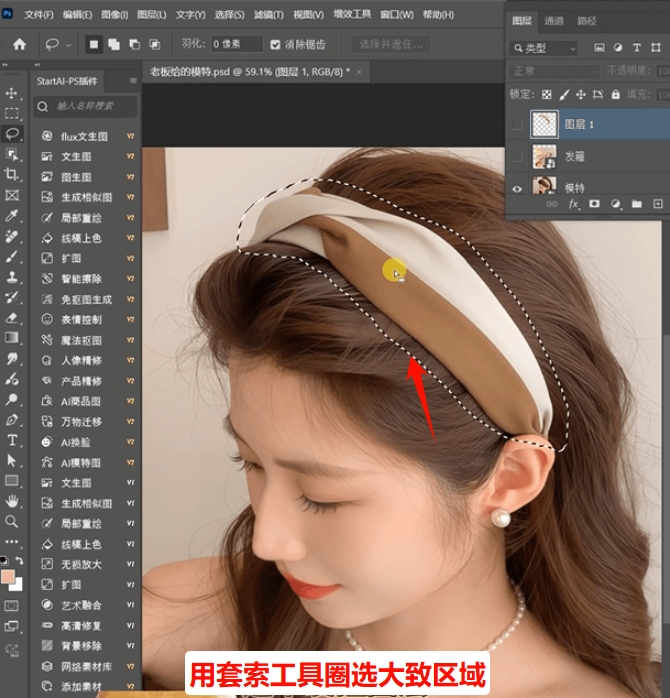Viewport: 670px width, 698px height.
Task: Select the Spot Healing Brush tool
Action: pyautogui.click(x=12, y=236)
